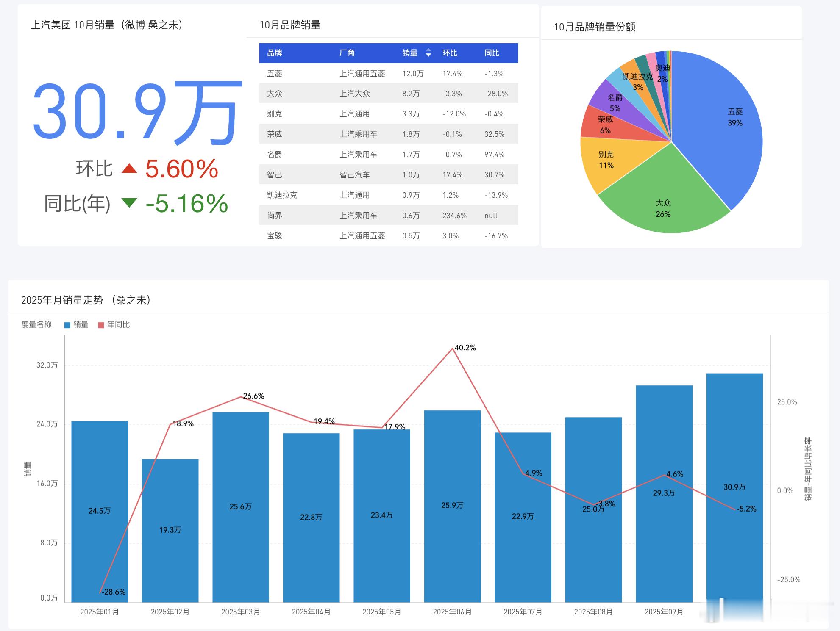Click the 同比 column header
Screen dimensions: 840x631
(x=492, y=53)
